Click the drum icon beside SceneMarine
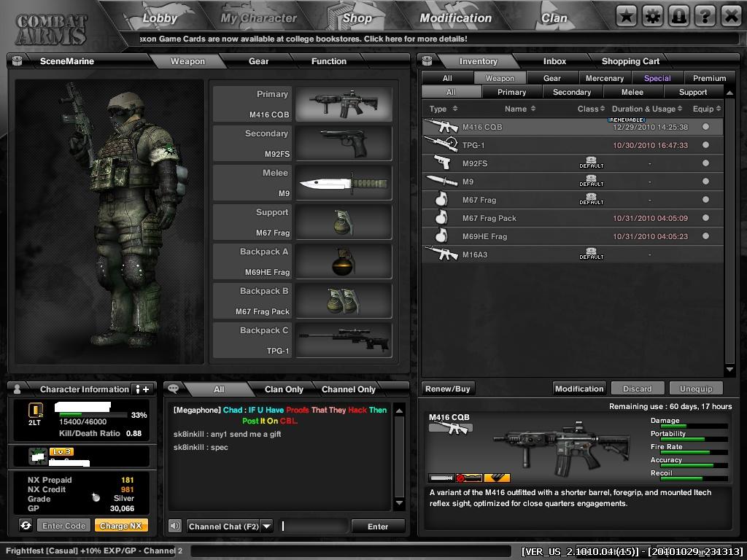747x560 pixels. [18, 61]
